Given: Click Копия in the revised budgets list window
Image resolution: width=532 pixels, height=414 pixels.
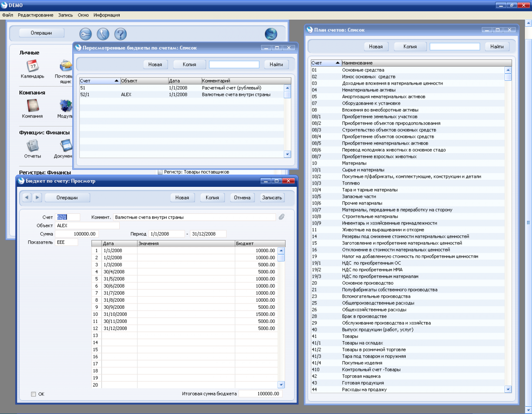Looking at the screenshot, I should click(x=189, y=64).
